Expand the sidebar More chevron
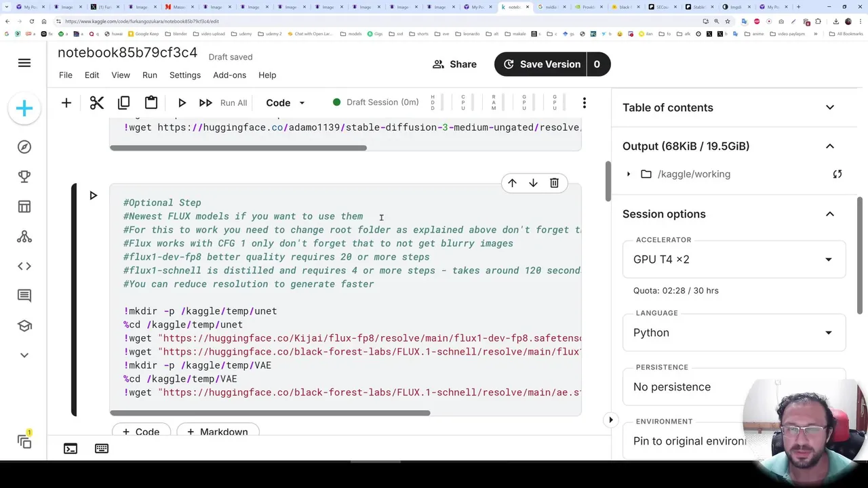This screenshot has width=868, height=488. click(x=24, y=355)
